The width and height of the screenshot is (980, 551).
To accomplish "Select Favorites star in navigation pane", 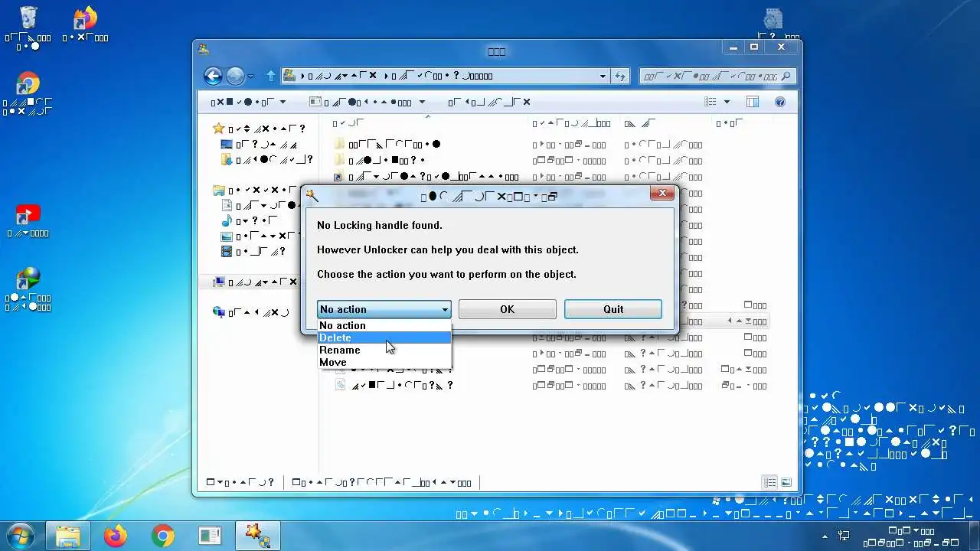I will 219,129.
